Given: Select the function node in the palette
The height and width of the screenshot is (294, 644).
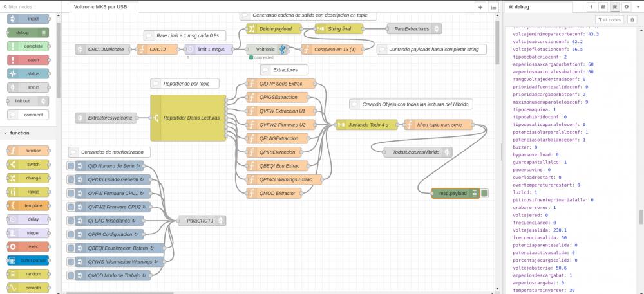Looking at the screenshot, I should point(28,151).
